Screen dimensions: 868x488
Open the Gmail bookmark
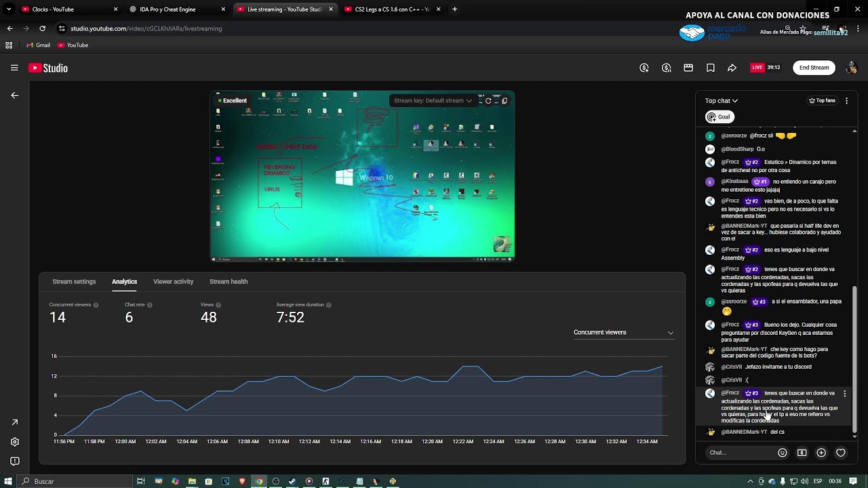tap(38, 45)
